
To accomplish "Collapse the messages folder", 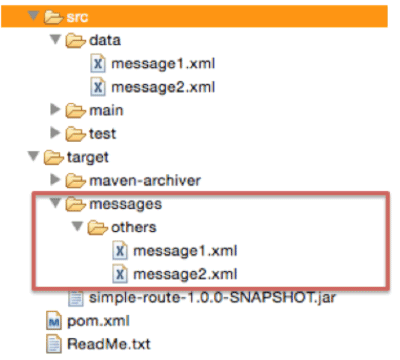I will click(x=55, y=203).
